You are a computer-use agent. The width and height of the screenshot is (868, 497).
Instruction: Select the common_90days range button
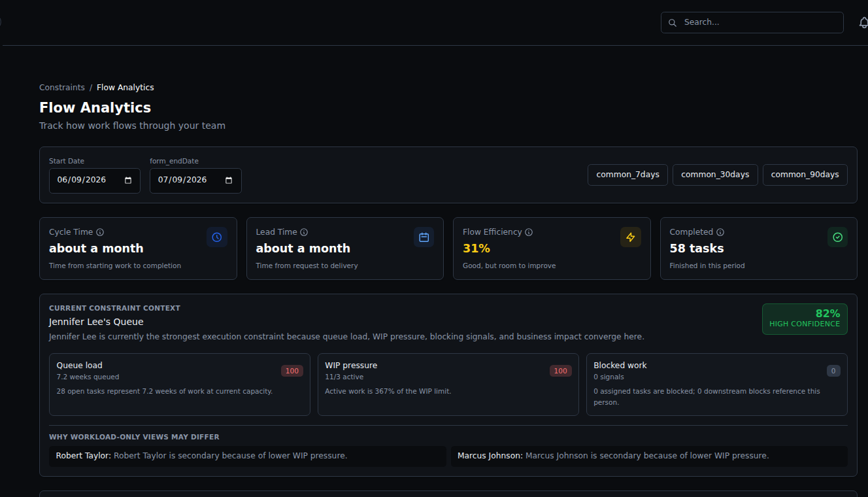point(805,175)
